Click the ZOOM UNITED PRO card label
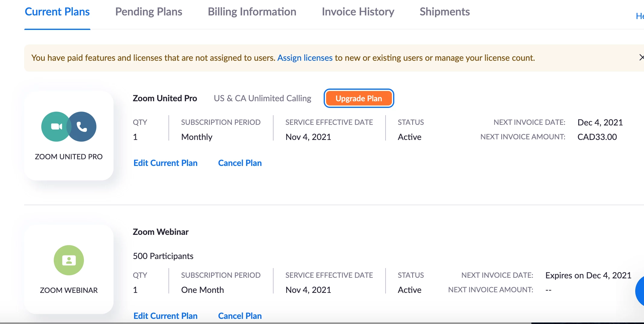 click(x=69, y=157)
